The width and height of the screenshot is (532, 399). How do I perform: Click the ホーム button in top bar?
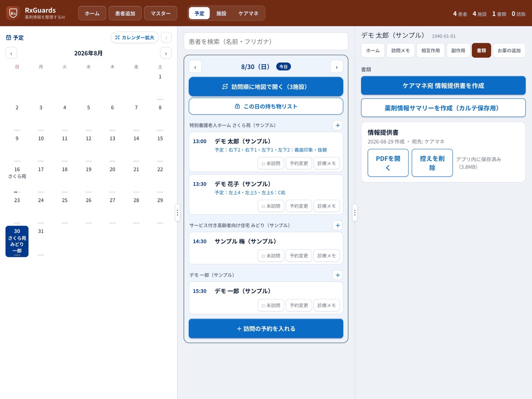coord(92,13)
